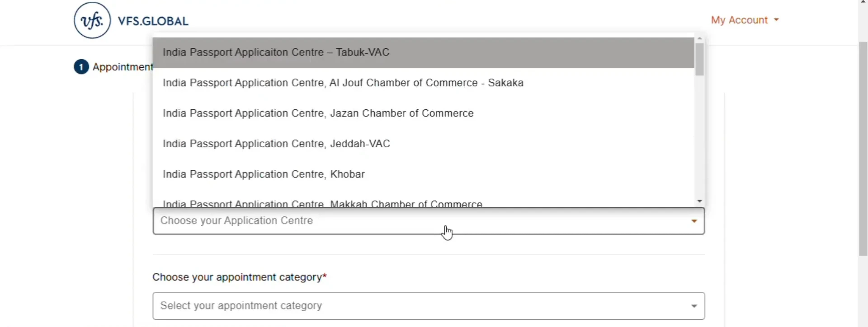Click the My Account caret arrow
868x327 pixels.
776,20
